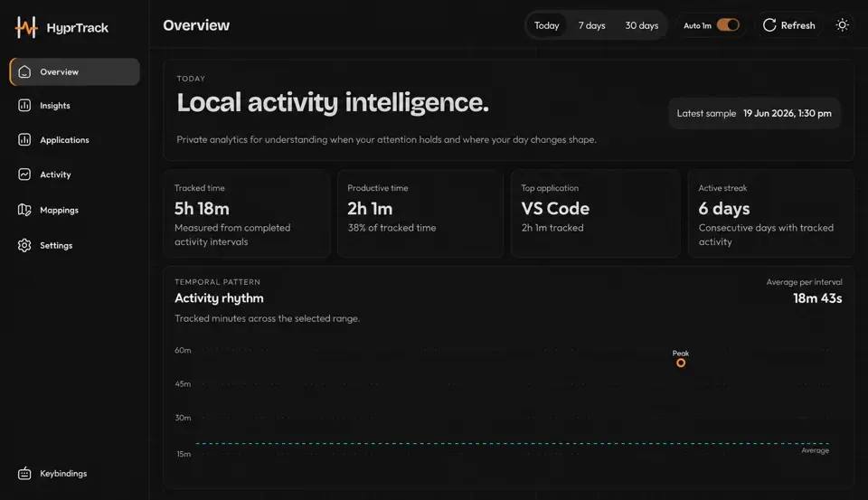Open the Keybindings label in sidebar

(x=63, y=474)
